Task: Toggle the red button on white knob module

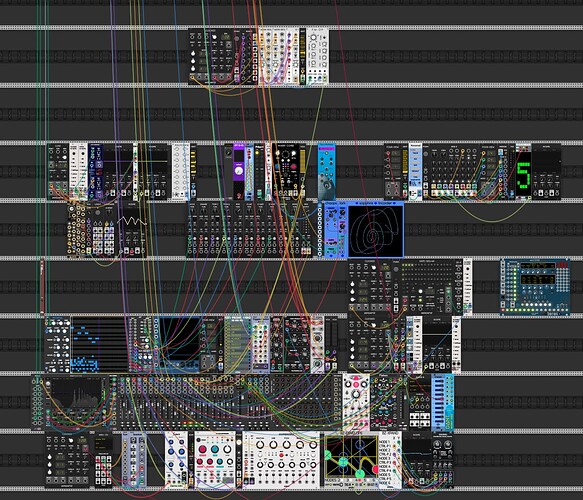Action: coord(281,455)
